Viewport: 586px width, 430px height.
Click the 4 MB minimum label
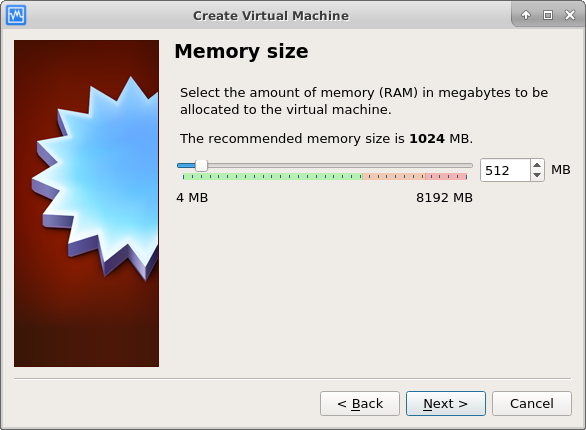(192, 198)
